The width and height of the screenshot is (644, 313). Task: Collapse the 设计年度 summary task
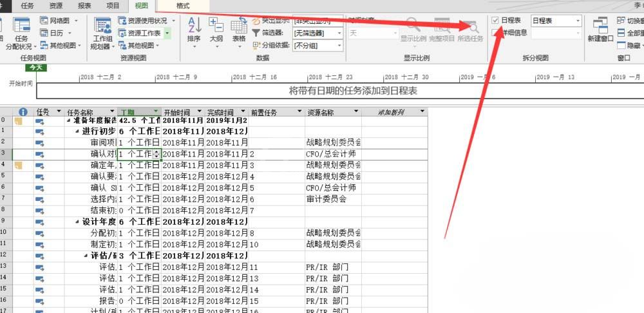[x=78, y=222]
